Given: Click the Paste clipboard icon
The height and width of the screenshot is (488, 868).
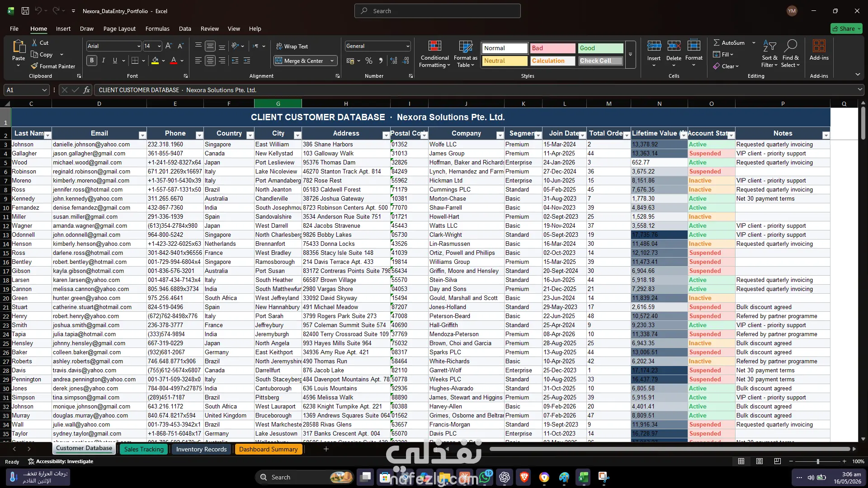Looking at the screenshot, I should point(19,47).
